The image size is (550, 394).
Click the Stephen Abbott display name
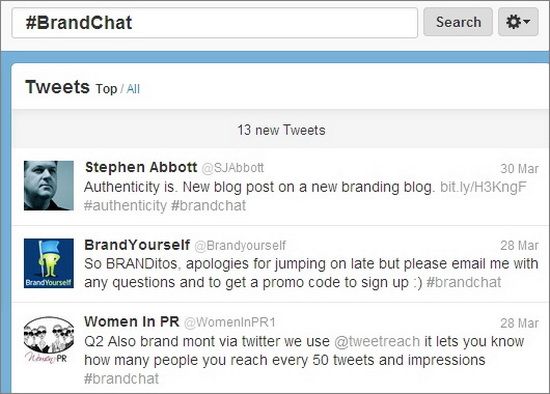[x=141, y=167]
